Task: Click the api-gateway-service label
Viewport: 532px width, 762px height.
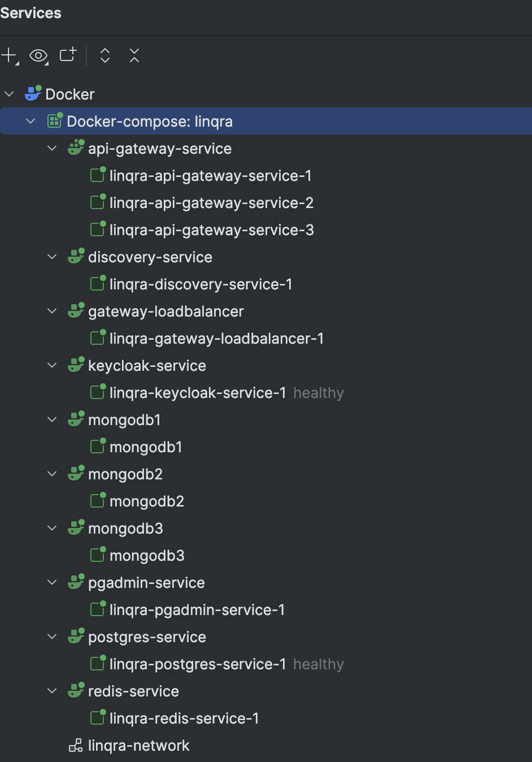Action: tap(160, 149)
